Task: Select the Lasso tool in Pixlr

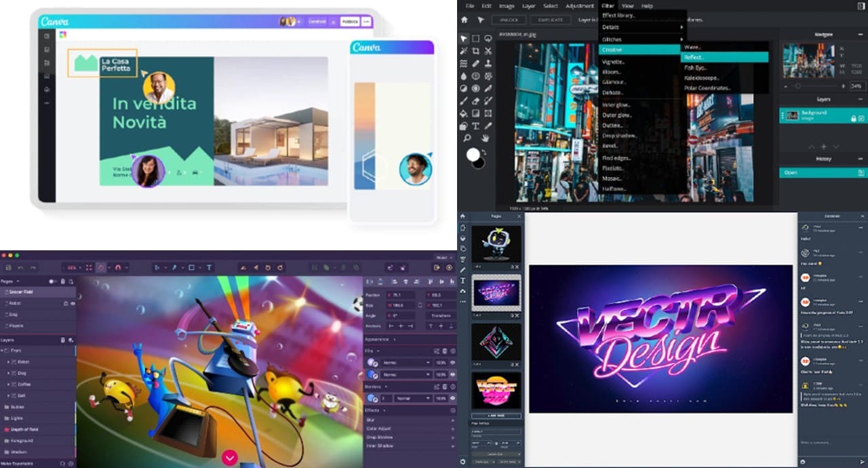Action: (488, 39)
